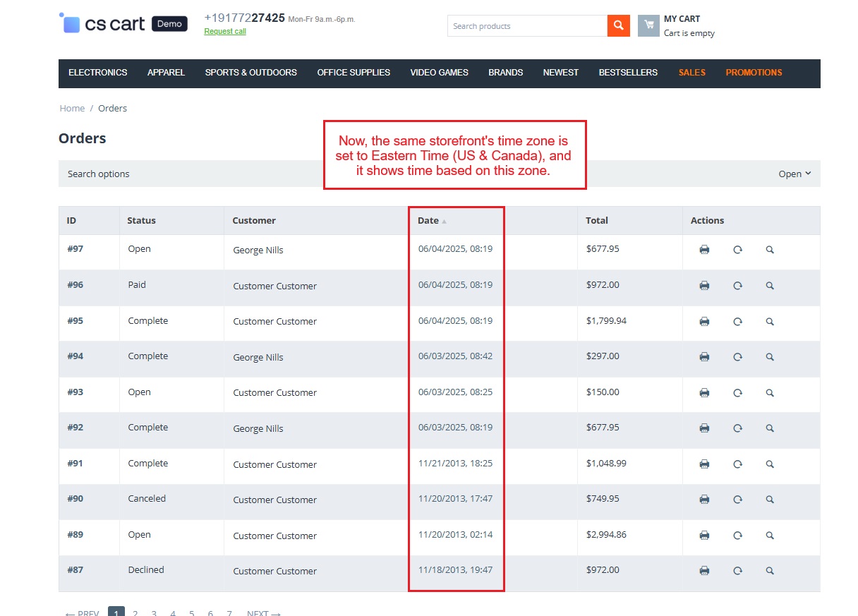This screenshot has width=858, height=616.
Task: Open the shopping cart icon
Action: click(x=648, y=26)
